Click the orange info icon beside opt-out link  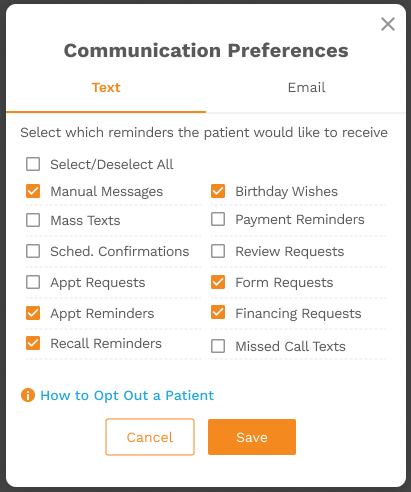tap(28, 395)
